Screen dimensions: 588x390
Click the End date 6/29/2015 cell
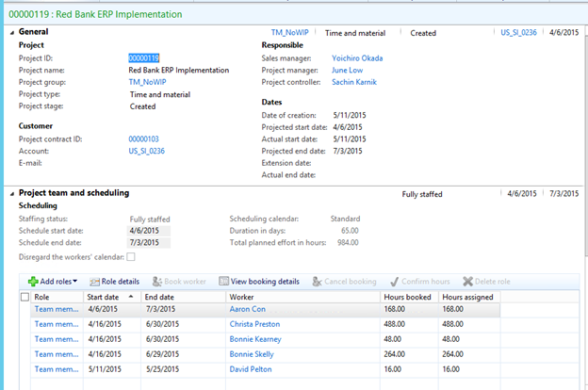[184, 354]
